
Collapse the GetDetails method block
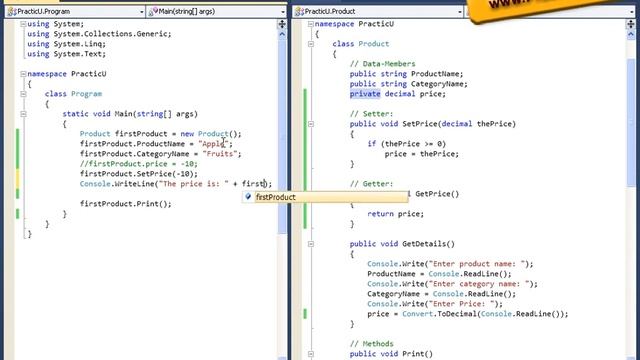pyautogui.click(x=311, y=244)
